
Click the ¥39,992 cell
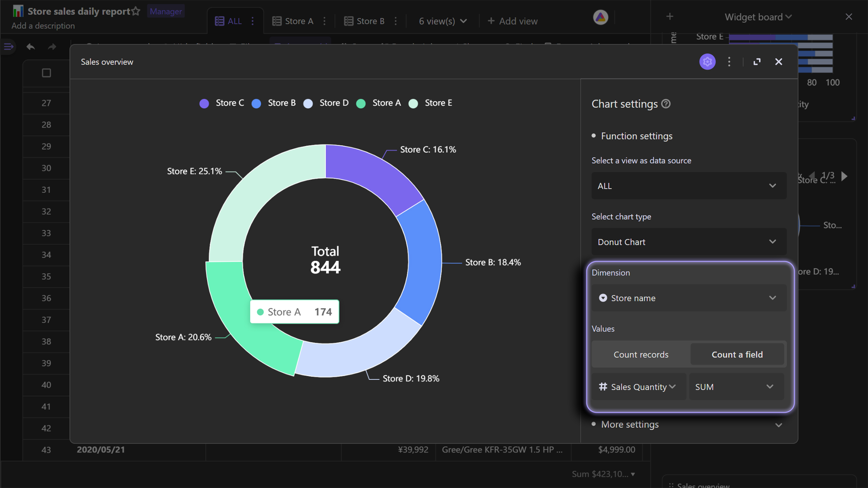coord(413,450)
